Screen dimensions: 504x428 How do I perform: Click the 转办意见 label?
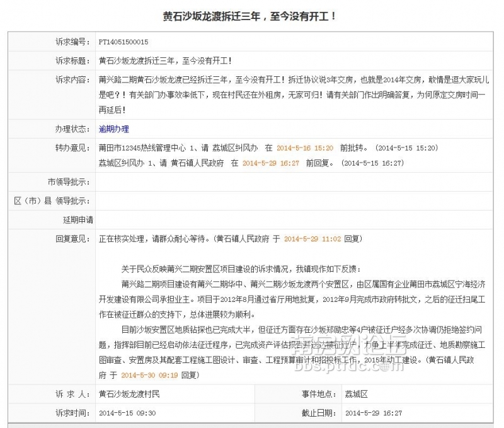(x=72, y=148)
